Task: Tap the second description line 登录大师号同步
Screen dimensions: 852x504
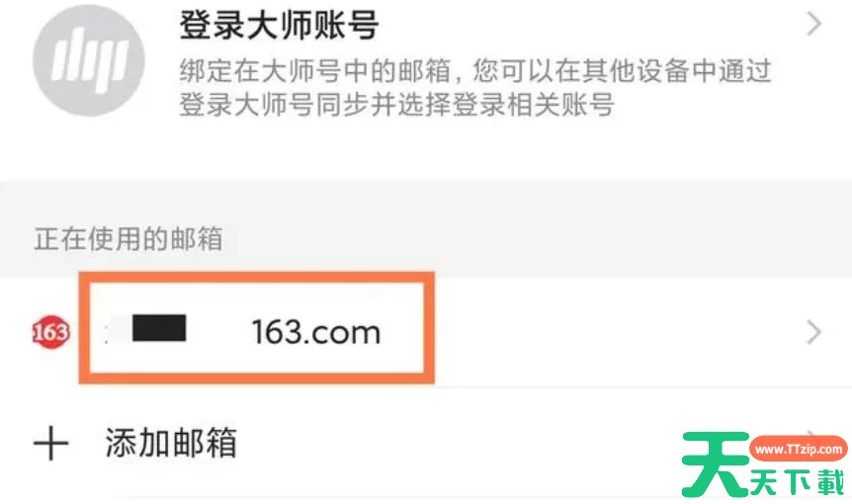Action: tap(396, 105)
